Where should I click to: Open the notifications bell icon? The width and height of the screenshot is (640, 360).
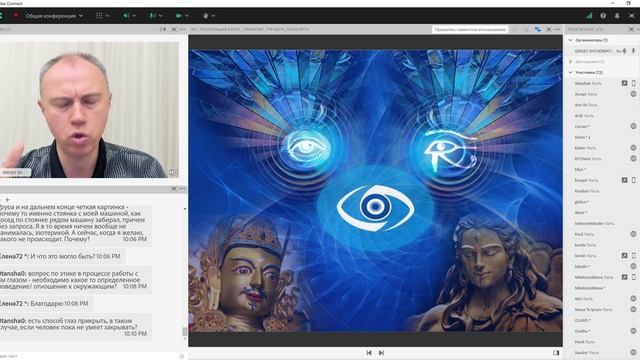pyautogui.click(x=617, y=16)
